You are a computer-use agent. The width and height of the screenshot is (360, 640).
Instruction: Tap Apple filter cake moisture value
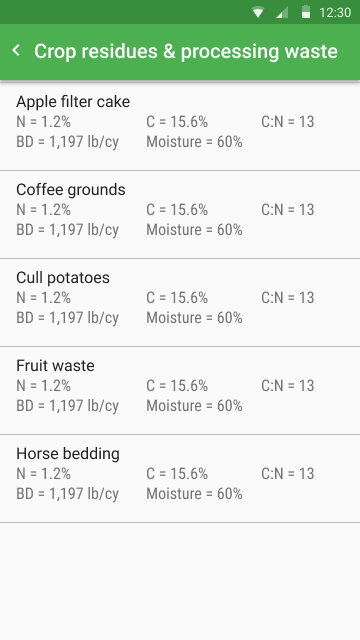pyautogui.click(x=194, y=142)
